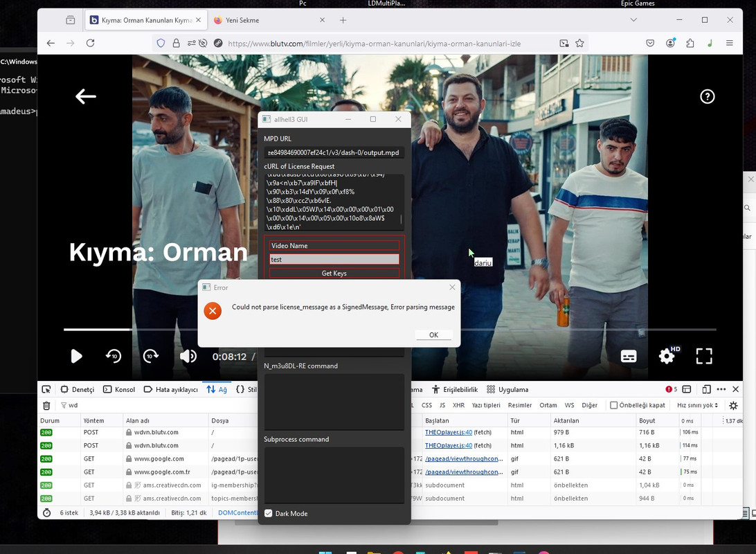The width and height of the screenshot is (756, 554).
Task: Click the site padlock icon
Action: 176,44
